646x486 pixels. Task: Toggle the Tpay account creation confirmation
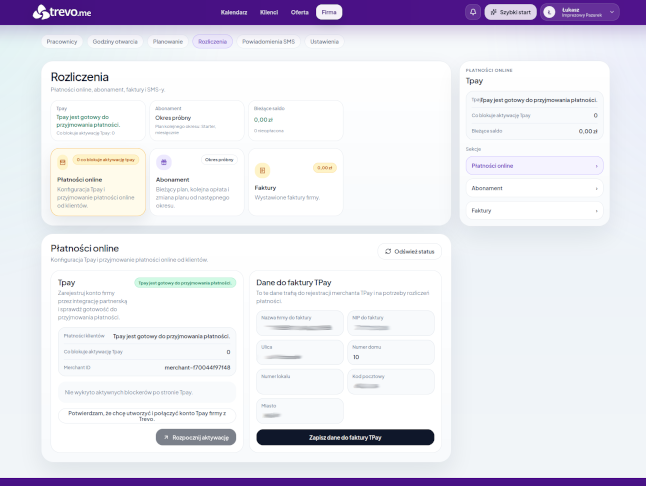pyautogui.click(x=147, y=416)
